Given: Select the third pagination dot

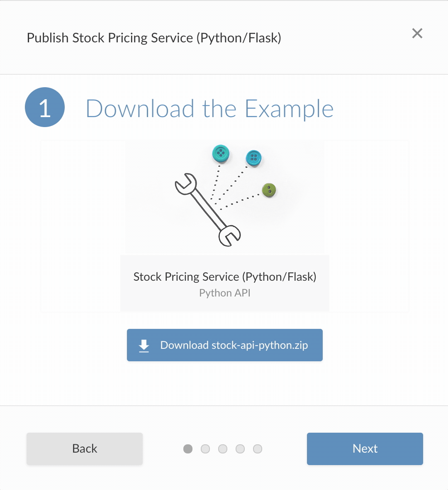Looking at the screenshot, I should coord(223,449).
